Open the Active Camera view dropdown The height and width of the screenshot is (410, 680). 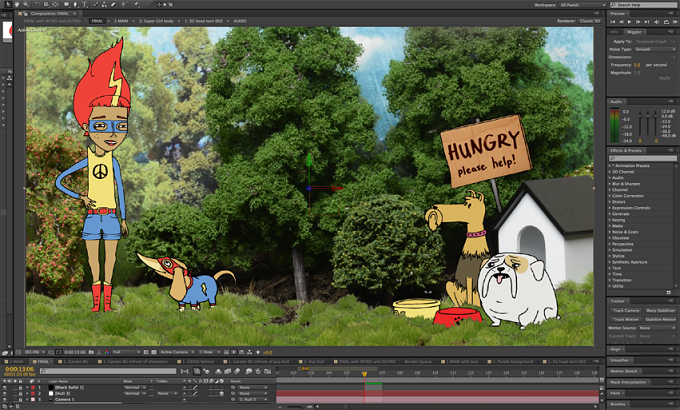pyautogui.click(x=177, y=352)
